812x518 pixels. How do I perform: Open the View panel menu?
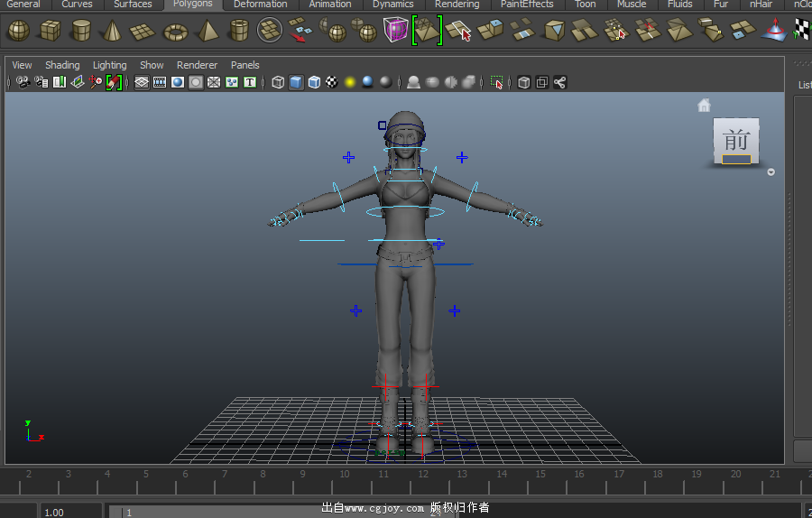point(22,65)
